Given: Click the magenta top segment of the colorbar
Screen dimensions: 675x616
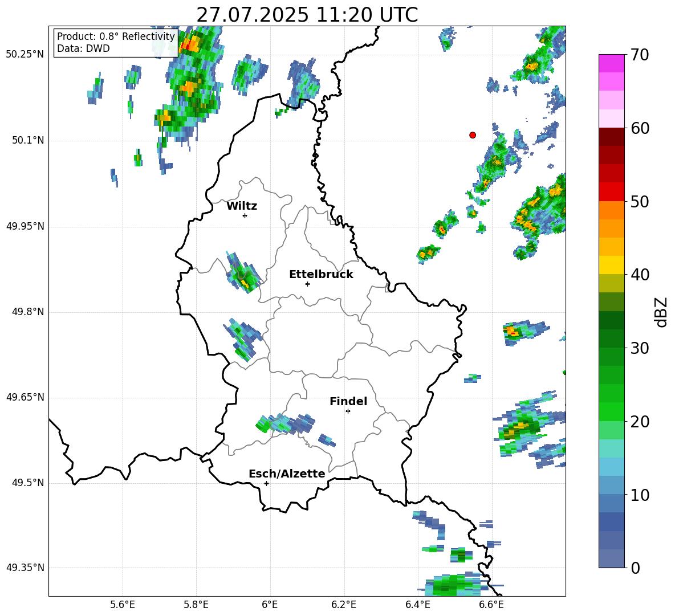Looking at the screenshot, I should 612,63.
